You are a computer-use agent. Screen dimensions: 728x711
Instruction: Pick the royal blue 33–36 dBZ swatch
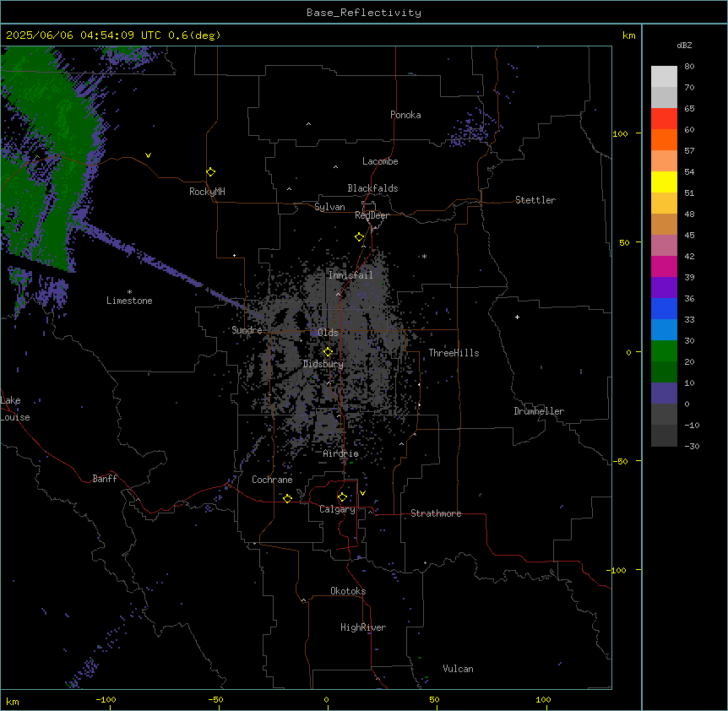pos(664,308)
